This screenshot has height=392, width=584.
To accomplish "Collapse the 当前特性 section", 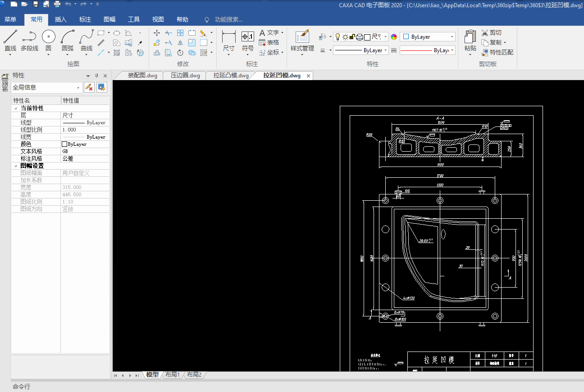I will [x=16, y=108].
